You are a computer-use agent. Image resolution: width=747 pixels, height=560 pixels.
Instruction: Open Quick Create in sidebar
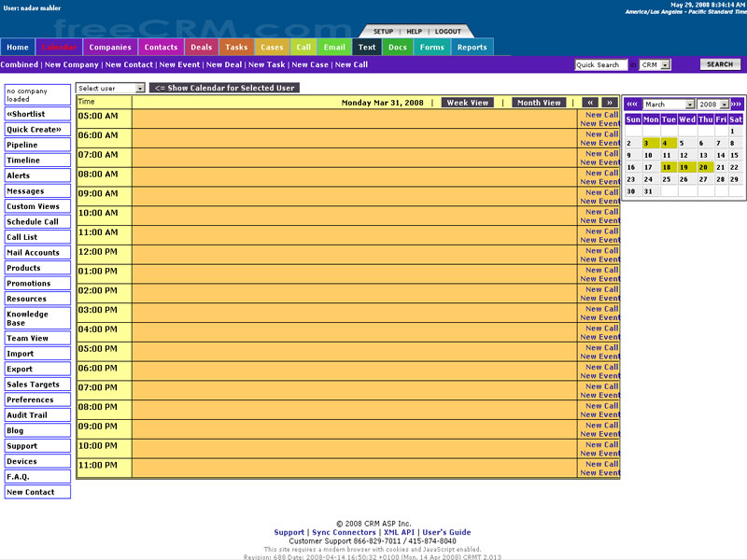[x=37, y=130]
